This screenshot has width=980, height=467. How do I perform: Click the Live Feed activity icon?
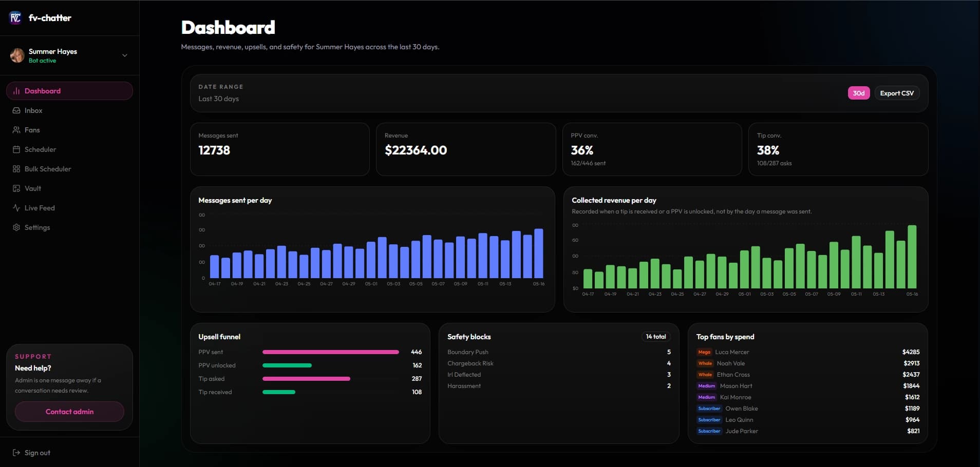(x=16, y=208)
